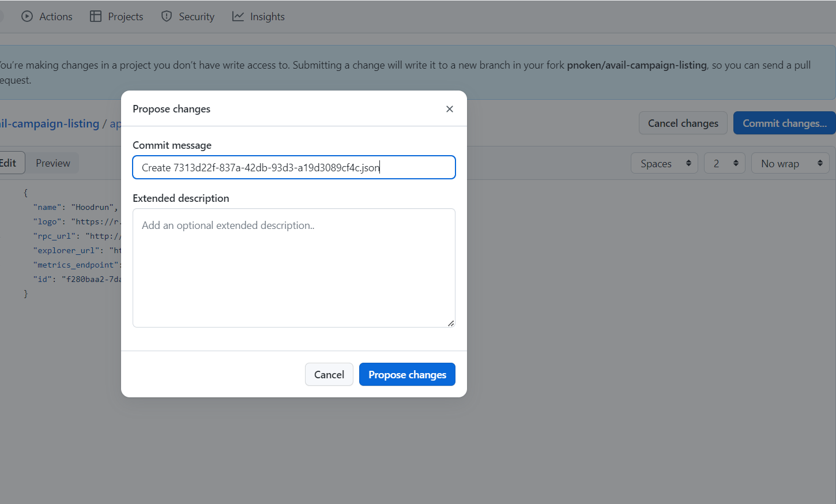Click the "explorer_url" line in editor

pyautogui.click(x=77, y=250)
